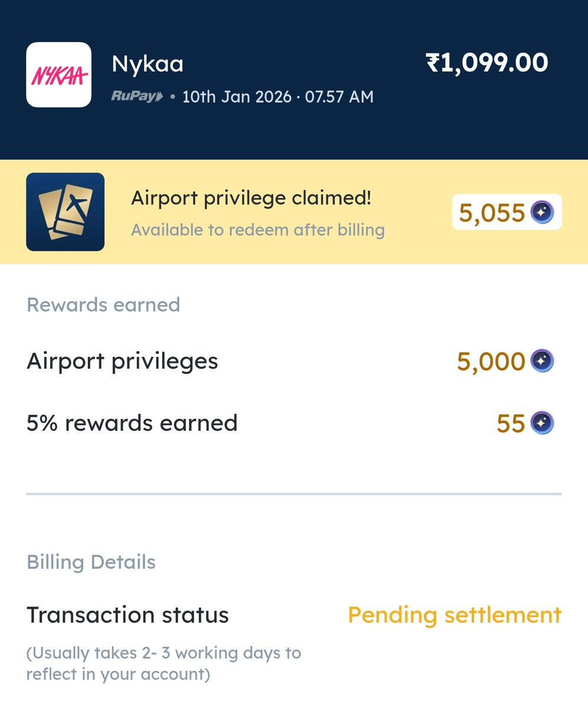Tap the coin icon beside 55
588x708 pixels.
pos(542,422)
